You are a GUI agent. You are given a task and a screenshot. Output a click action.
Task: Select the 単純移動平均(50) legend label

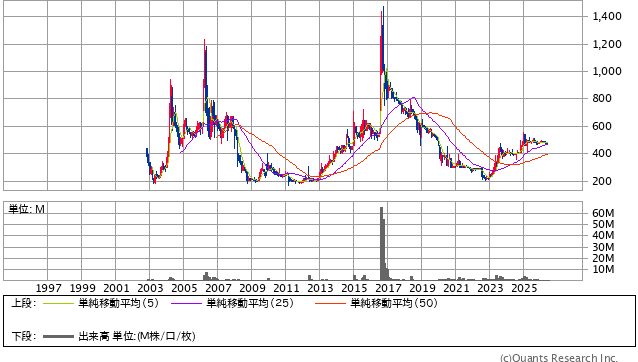394,303
